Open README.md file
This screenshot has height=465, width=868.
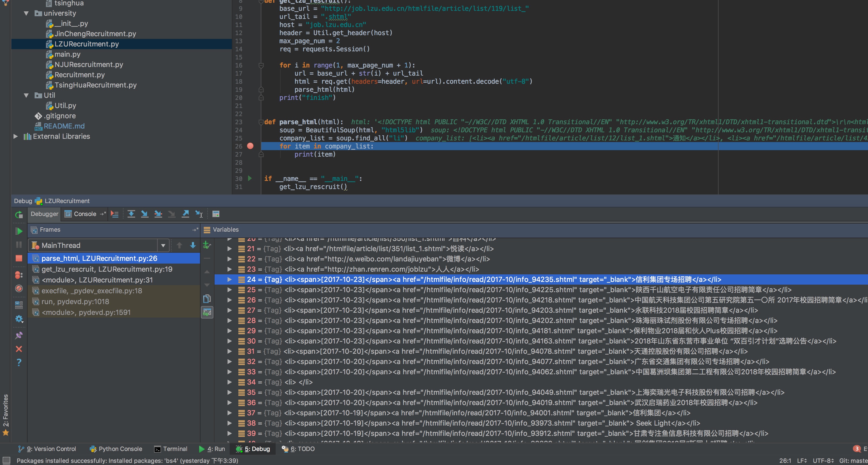[60, 126]
